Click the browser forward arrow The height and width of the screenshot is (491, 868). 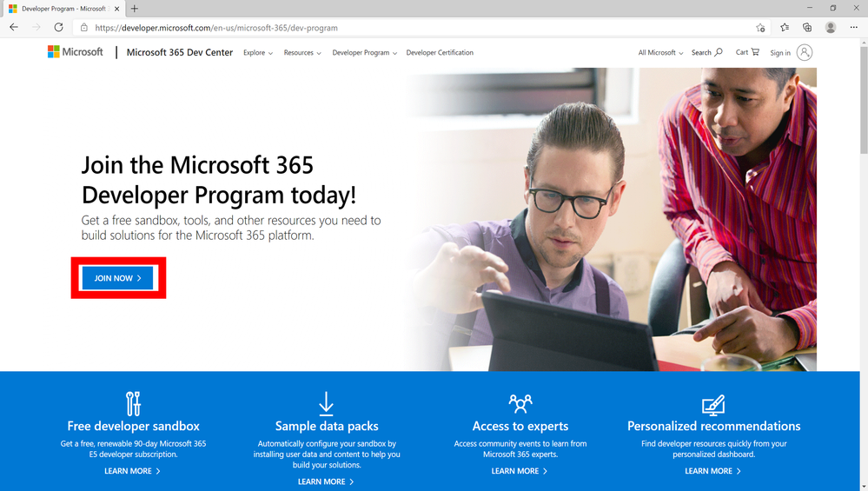36,27
